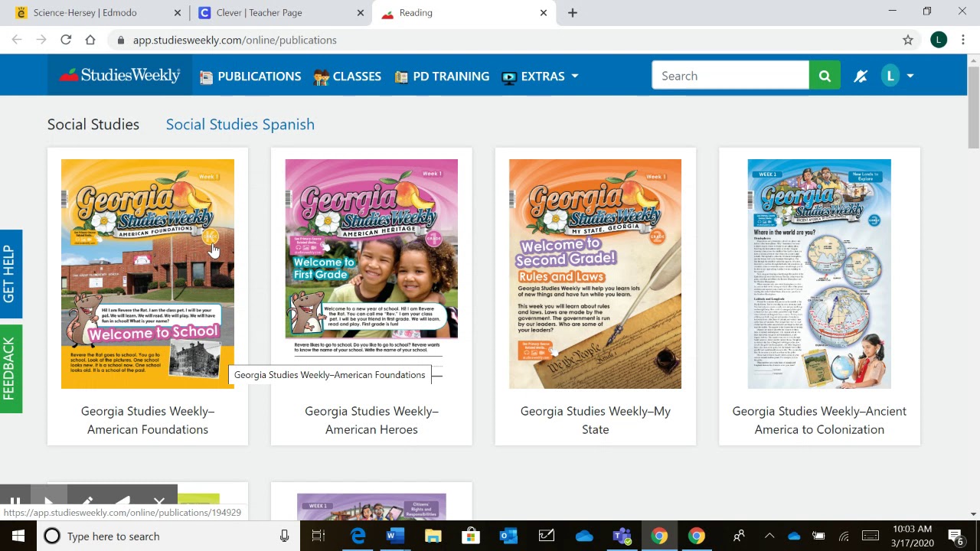Open the PD TRAINING menu
The image size is (980, 551).
point(442,76)
